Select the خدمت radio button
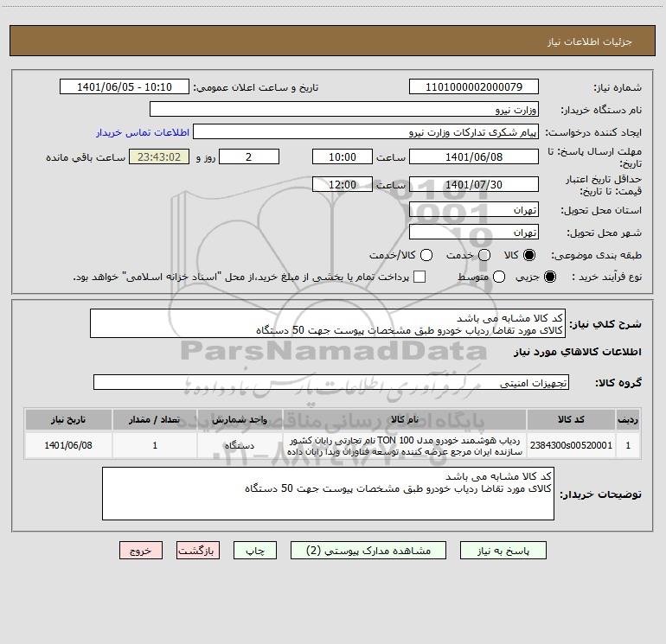Screen dimensions: 666x644 [484, 255]
